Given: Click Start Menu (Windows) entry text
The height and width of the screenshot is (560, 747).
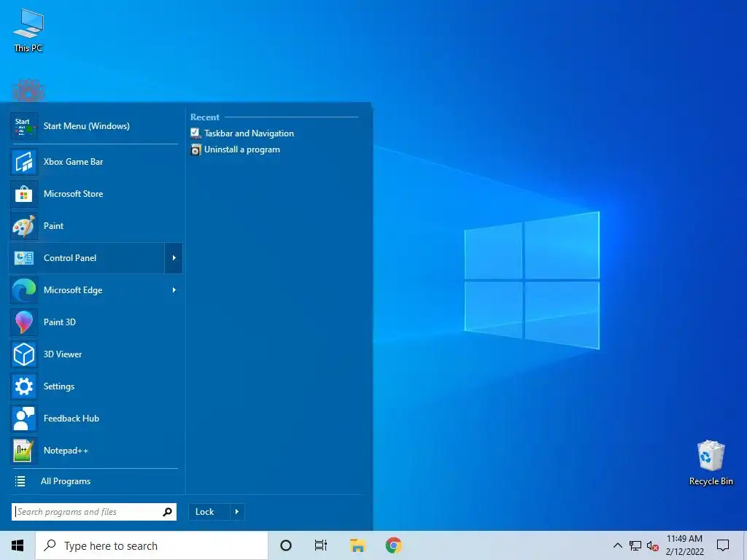Looking at the screenshot, I should point(86,126).
